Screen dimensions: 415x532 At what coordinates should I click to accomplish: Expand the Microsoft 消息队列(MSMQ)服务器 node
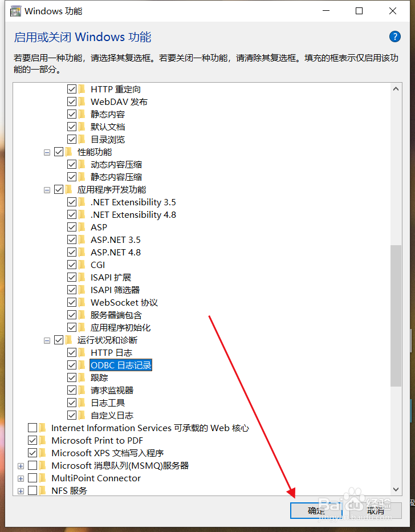(21, 466)
